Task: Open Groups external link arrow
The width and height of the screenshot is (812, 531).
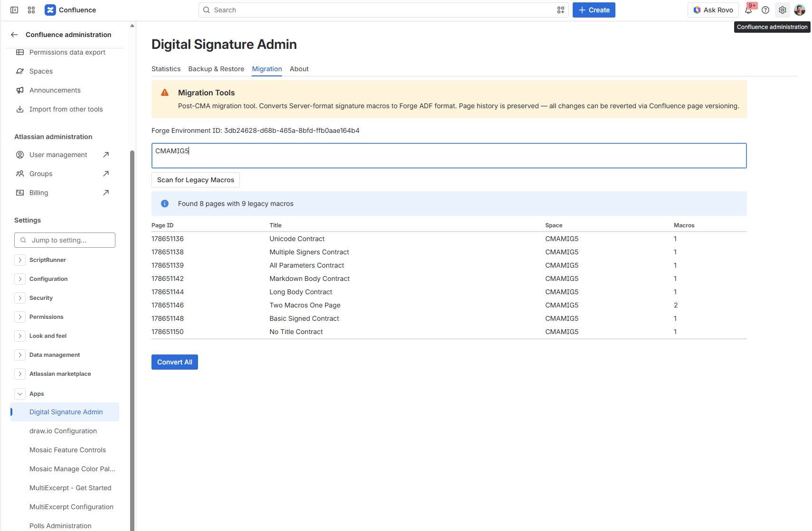Action: 106,174
